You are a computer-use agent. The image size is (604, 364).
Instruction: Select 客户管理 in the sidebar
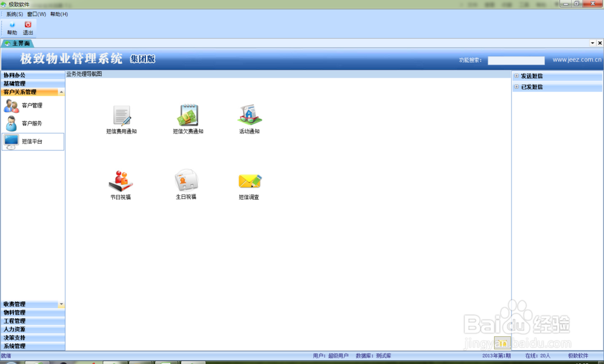point(33,106)
